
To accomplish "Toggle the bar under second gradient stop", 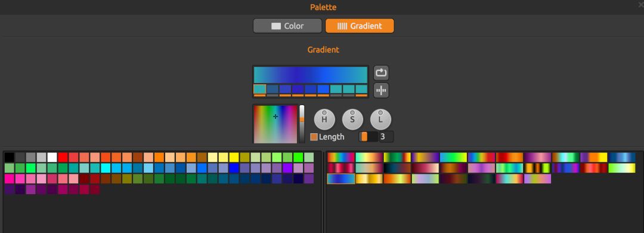I will click(273, 96).
